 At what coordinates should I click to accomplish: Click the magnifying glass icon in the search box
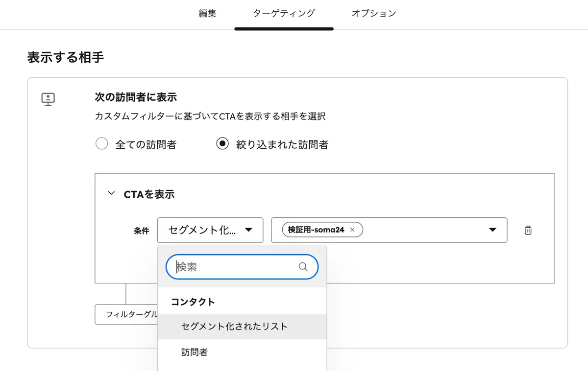(302, 266)
